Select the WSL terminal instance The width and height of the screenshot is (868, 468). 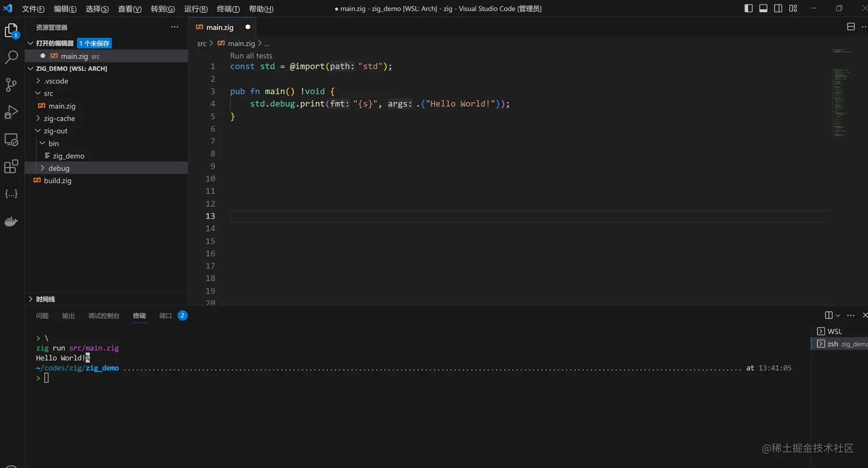tap(840, 331)
